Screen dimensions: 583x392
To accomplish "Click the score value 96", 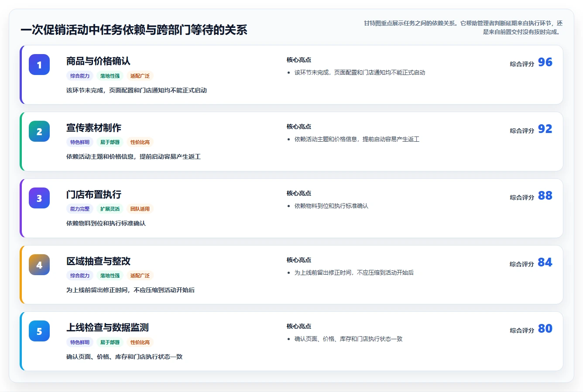I will click(x=545, y=62).
